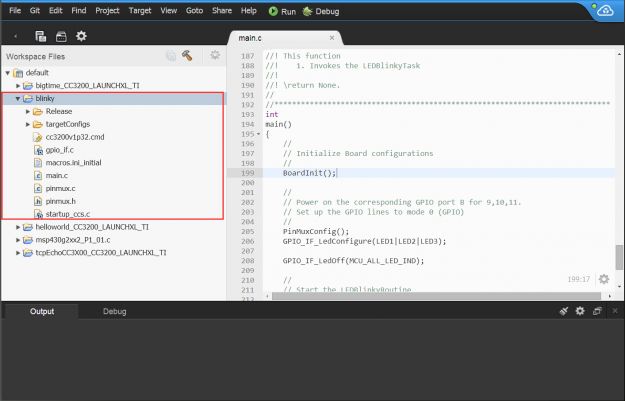
Task: Click the cc3200v1p32.cmd file icon
Action: (x=38, y=138)
